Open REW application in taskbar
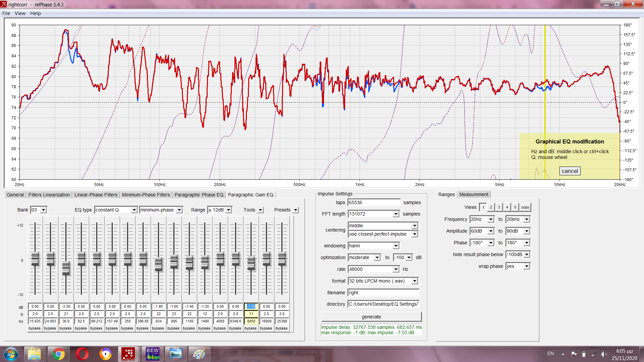 point(152,354)
